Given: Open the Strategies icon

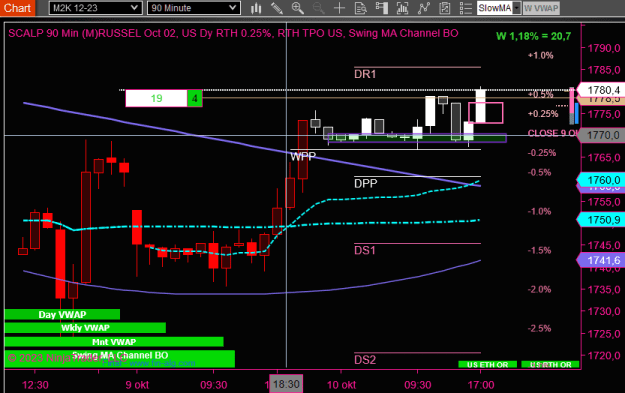Looking at the screenshot, I should [x=444, y=8].
